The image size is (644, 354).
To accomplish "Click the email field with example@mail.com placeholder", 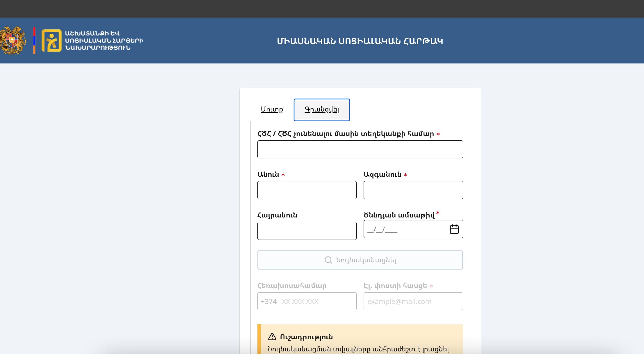I will (x=413, y=301).
